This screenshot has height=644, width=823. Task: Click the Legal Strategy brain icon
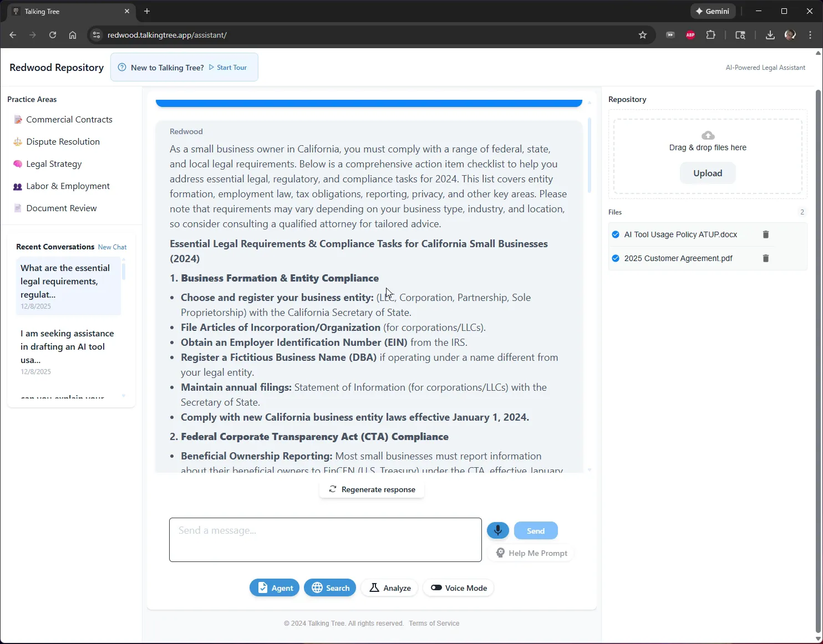point(18,164)
